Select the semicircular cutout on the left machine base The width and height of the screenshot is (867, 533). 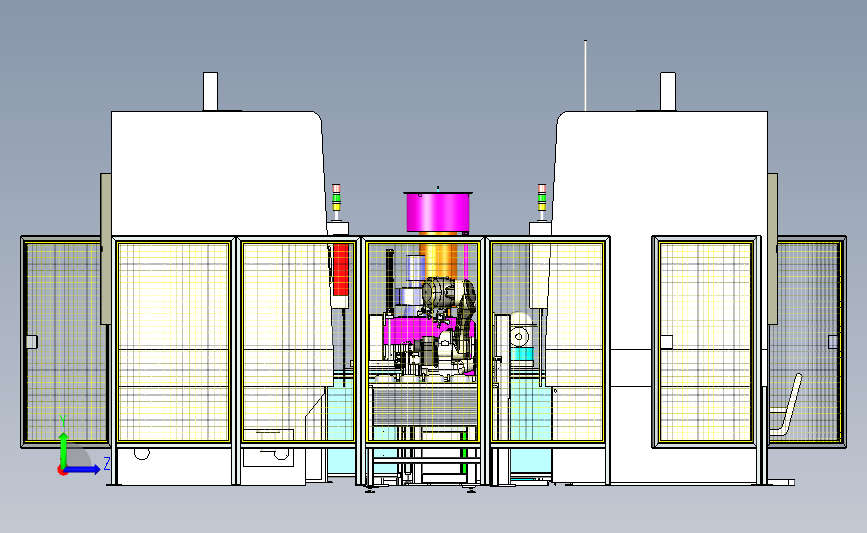click(142, 453)
